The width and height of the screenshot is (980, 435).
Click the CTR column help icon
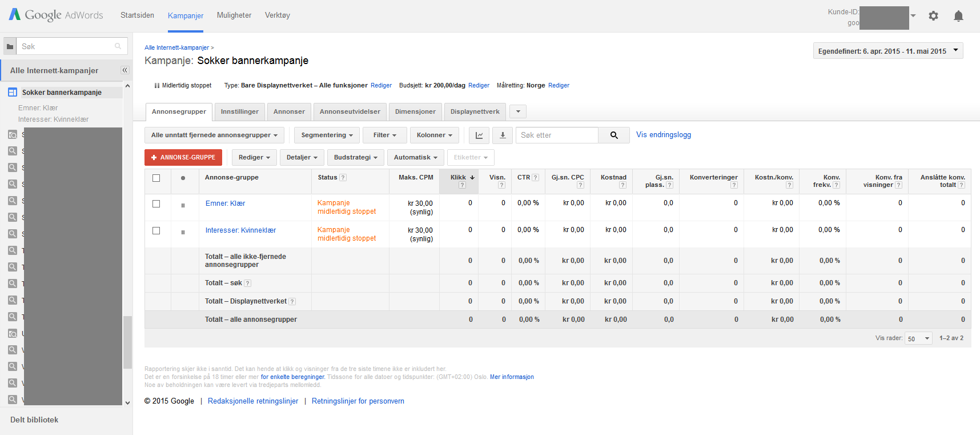tap(536, 177)
